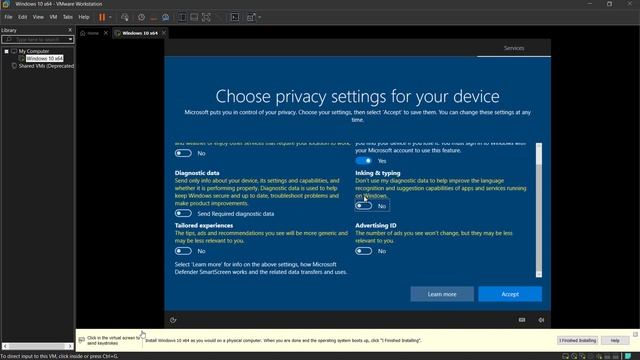Open the VM menu

pyautogui.click(x=53, y=17)
